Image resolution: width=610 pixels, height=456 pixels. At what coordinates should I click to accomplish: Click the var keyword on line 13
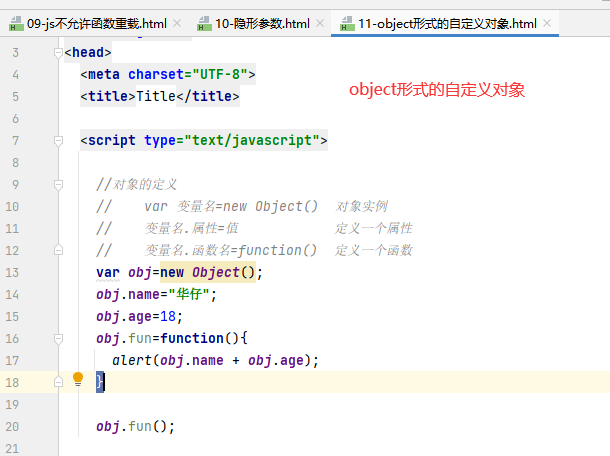coord(108,272)
